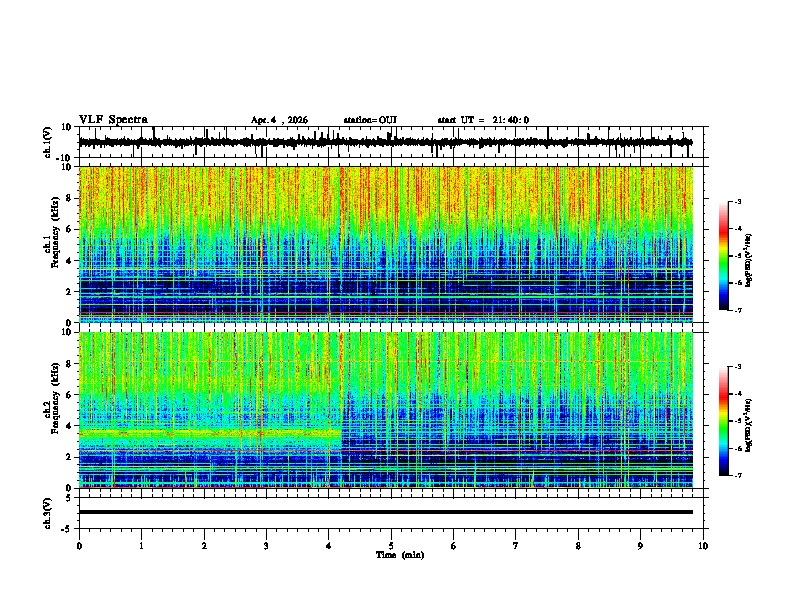Click the "ch.1(V)" waveform axis label

coord(48,142)
